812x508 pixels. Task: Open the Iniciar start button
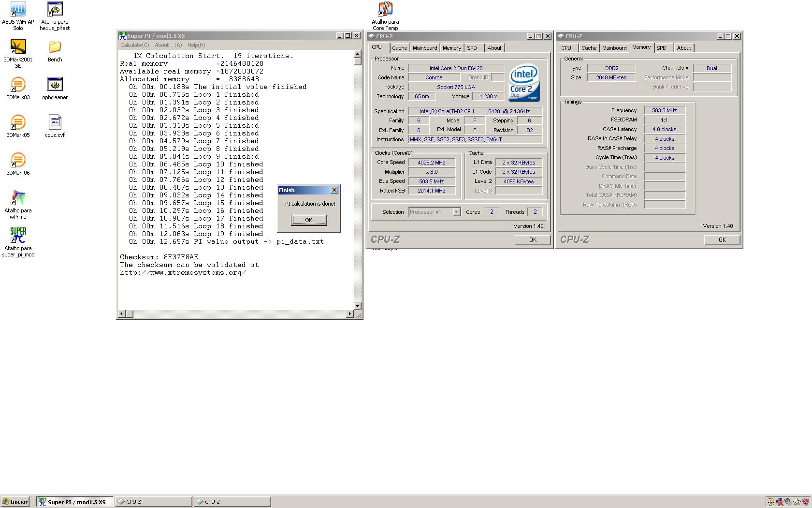click(x=15, y=502)
